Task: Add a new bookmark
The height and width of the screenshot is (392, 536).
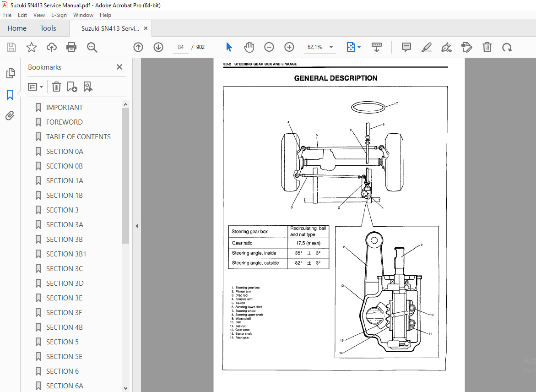Action: point(72,87)
